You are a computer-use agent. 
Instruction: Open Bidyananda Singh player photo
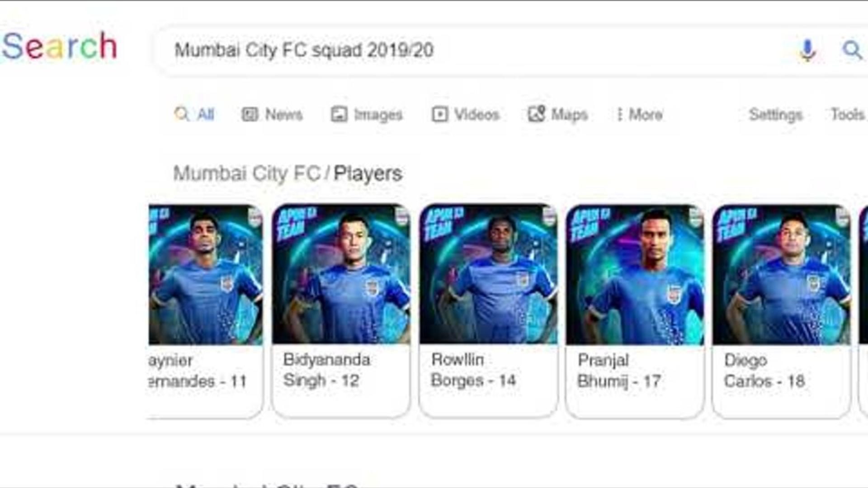pyautogui.click(x=341, y=274)
